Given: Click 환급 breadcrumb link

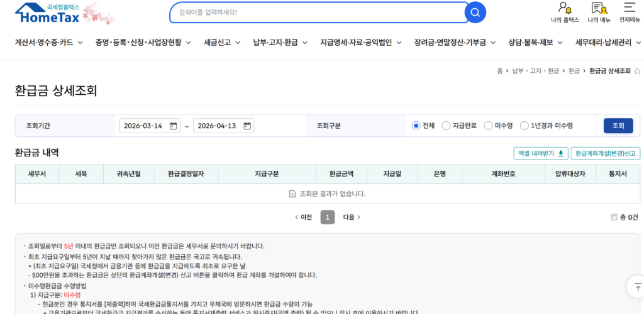Looking at the screenshot, I should (x=574, y=71).
